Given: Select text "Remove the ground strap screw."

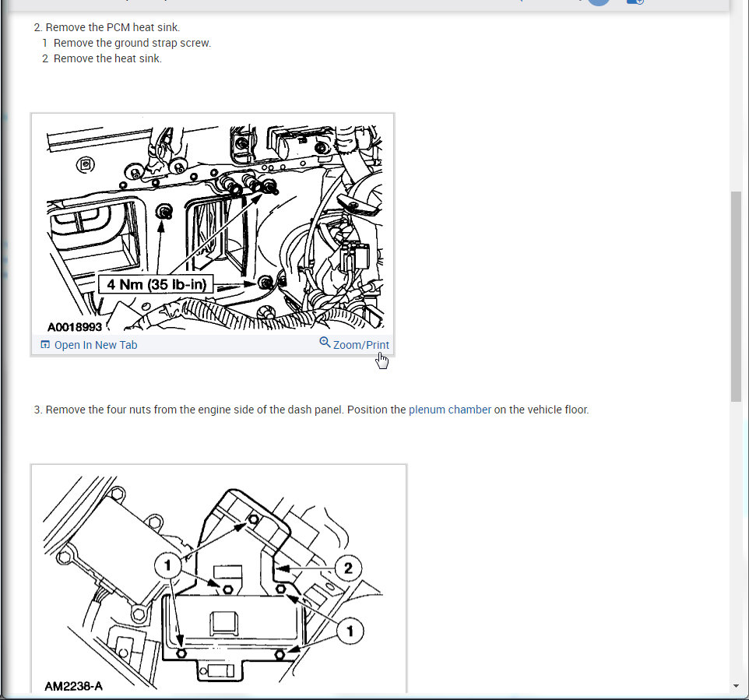Looking at the screenshot, I should click(x=132, y=43).
